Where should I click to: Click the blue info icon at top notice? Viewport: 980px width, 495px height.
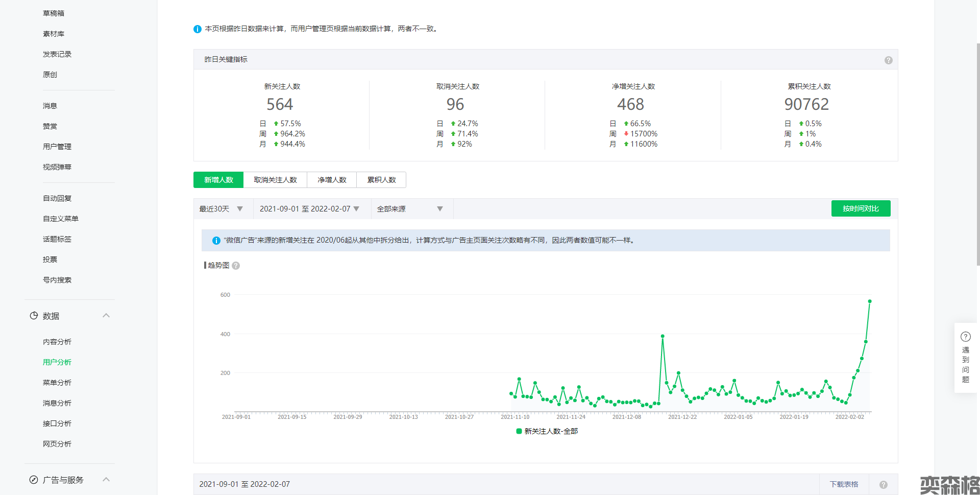(198, 29)
